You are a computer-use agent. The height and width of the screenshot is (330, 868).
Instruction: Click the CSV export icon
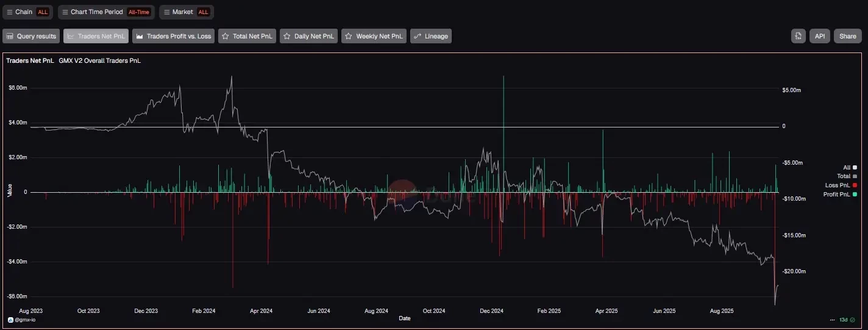798,36
